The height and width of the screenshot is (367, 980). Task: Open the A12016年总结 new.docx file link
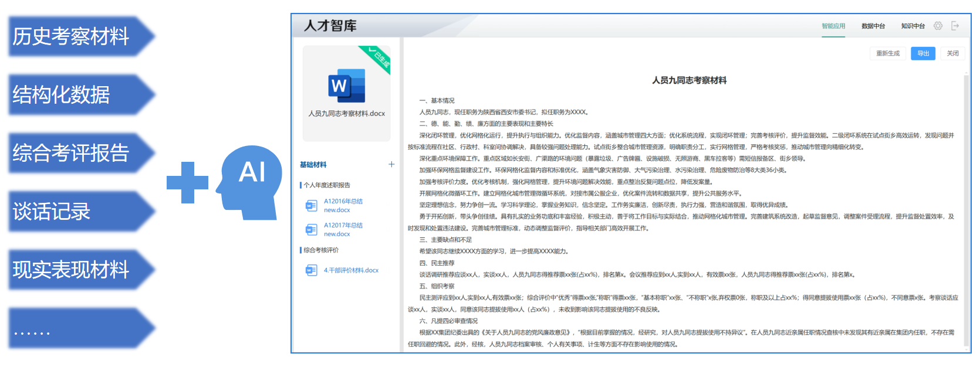343,206
